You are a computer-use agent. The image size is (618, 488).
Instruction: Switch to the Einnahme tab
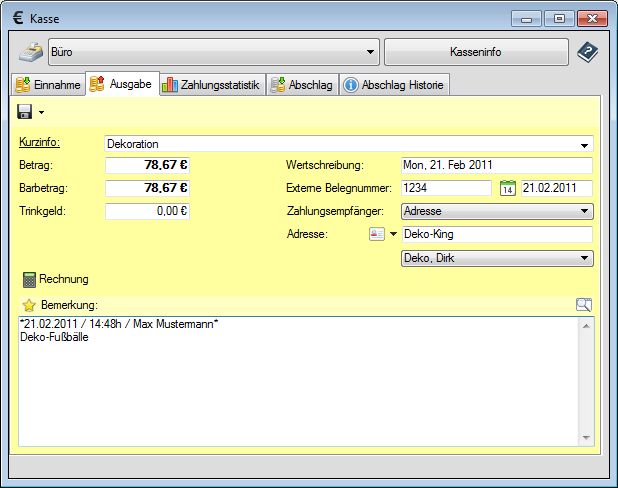(48, 85)
